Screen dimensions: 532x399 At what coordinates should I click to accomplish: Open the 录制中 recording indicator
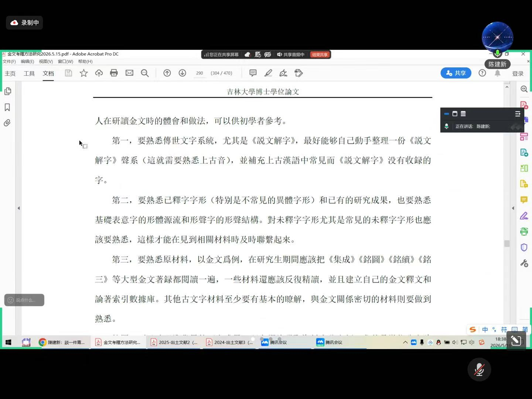click(24, 23)
